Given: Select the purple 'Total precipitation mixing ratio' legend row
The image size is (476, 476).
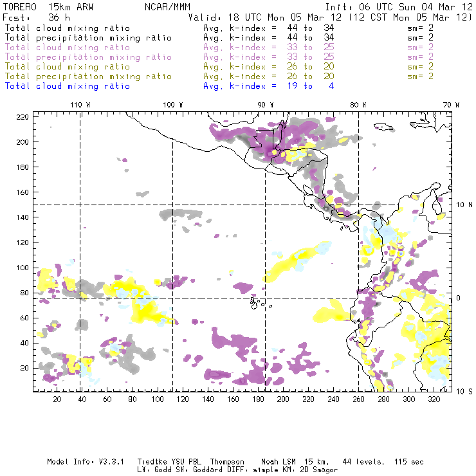Looking at the screenshot, I should point(88,57).
